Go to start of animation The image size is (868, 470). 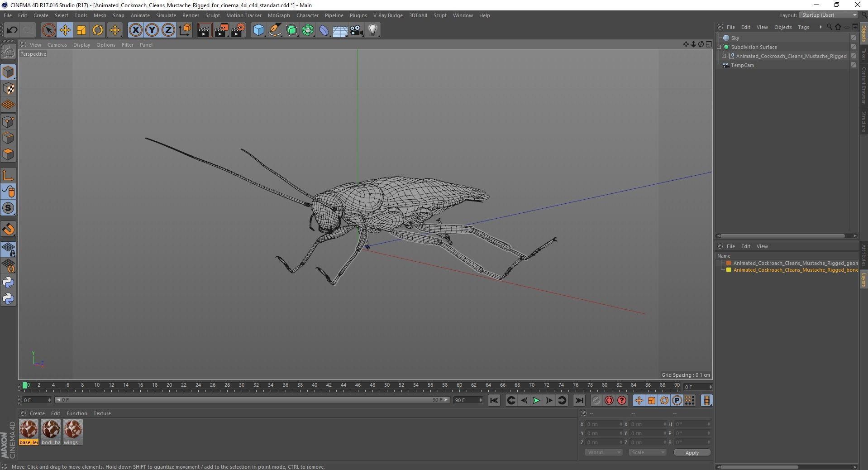(x=494, y=400)
